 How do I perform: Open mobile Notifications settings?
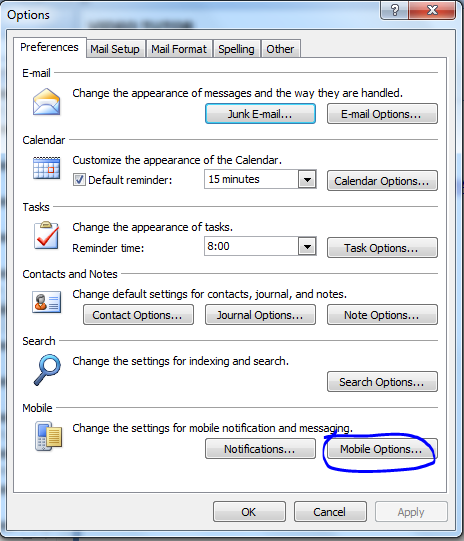click(x=260, y=449)
